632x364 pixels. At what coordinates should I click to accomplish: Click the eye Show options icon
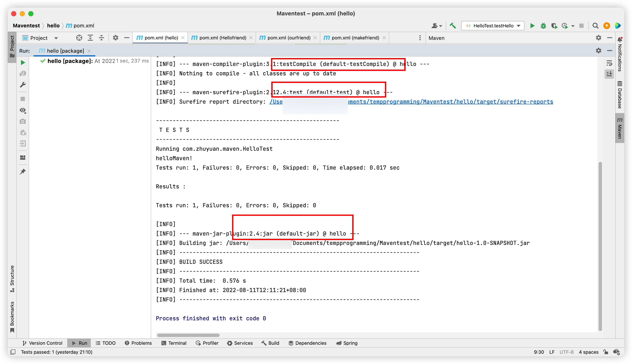click(23, 110)
